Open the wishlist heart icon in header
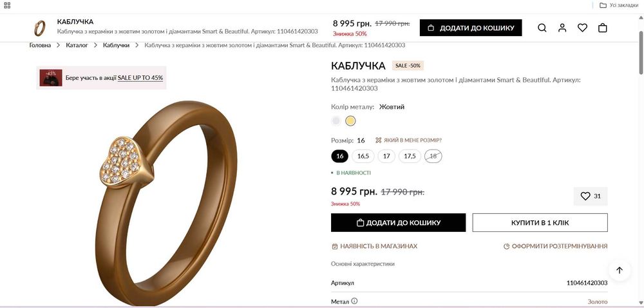The image size is (644, 308). click(x=582, y=28)
